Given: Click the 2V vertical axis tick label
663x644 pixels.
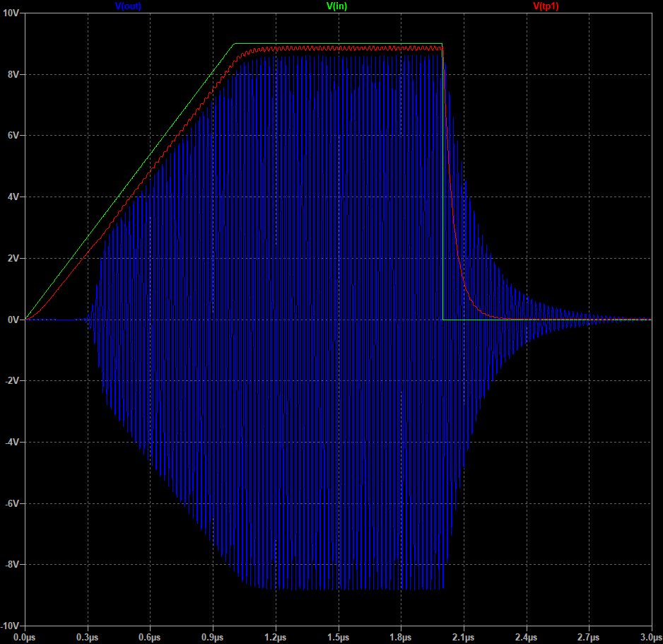Looking at the screenshot, I should [13, 259].
